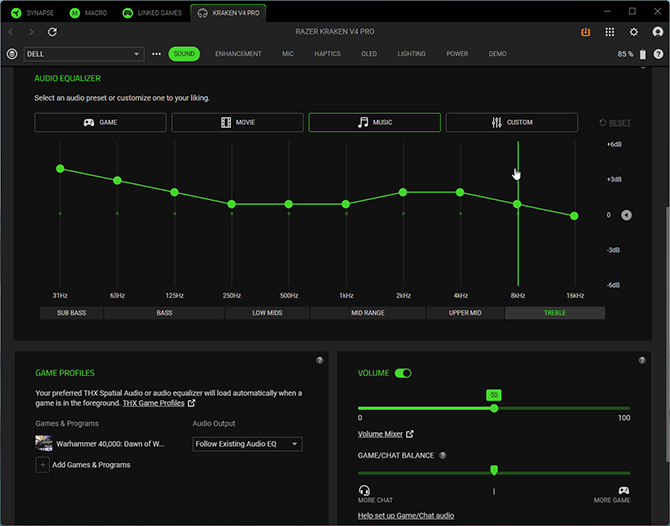Click Game/Chat Balance help icon
Image resolution: width=670 pixels, height=526 pixels.
[x=443, y=455]
